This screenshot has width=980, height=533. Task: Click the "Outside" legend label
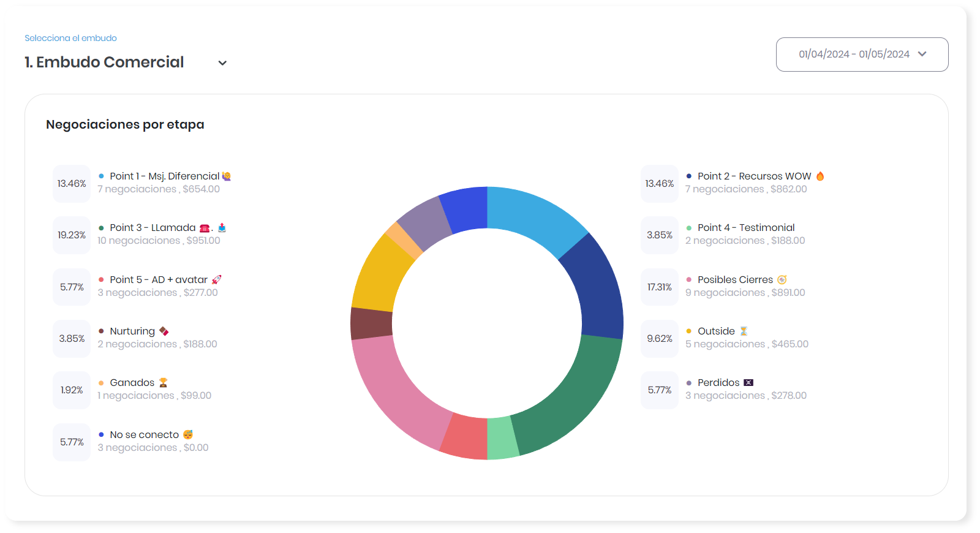point(716,331)
